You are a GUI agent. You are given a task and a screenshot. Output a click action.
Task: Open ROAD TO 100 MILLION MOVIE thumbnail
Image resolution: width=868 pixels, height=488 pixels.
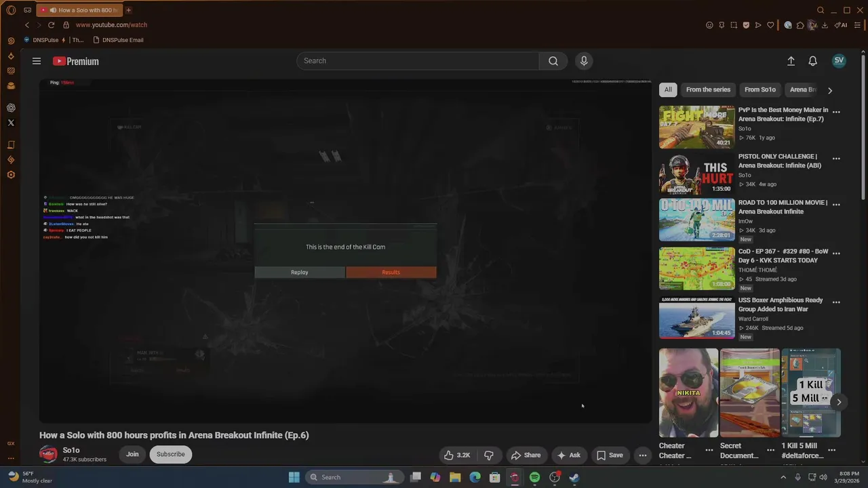(696, 220)
